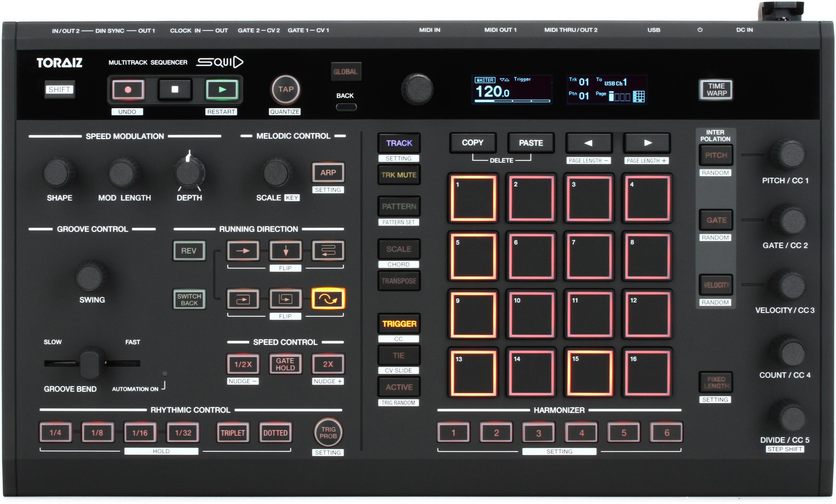Open the SCALE chord options
The height and width of the screenshot is (504, 836).
399,249
